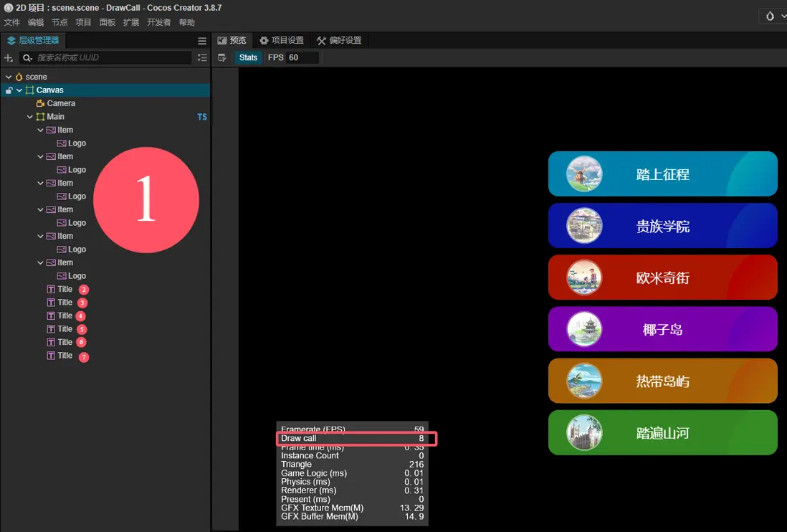Toggle the Stats display button

pos(249,57)
